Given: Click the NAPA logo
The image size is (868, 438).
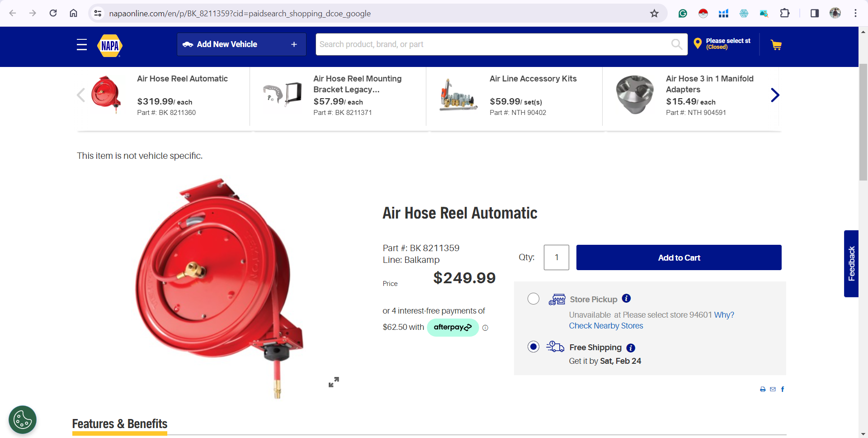Looking at the screenshot, I should (110, 45).
